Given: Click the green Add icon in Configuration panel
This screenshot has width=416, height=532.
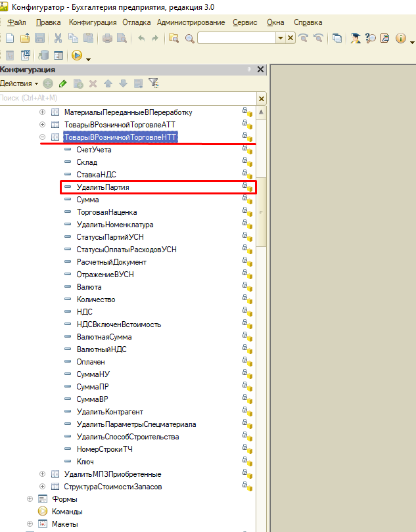Looking at the screenshot, I should [48, 83].
